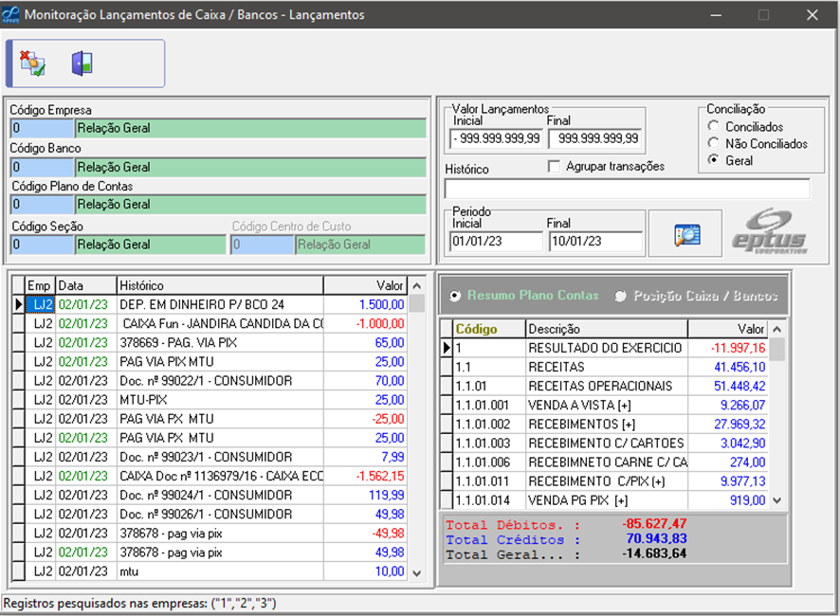Click the row selector arrow for DEP. EM DINHEIRO

(x=18, y=304)
